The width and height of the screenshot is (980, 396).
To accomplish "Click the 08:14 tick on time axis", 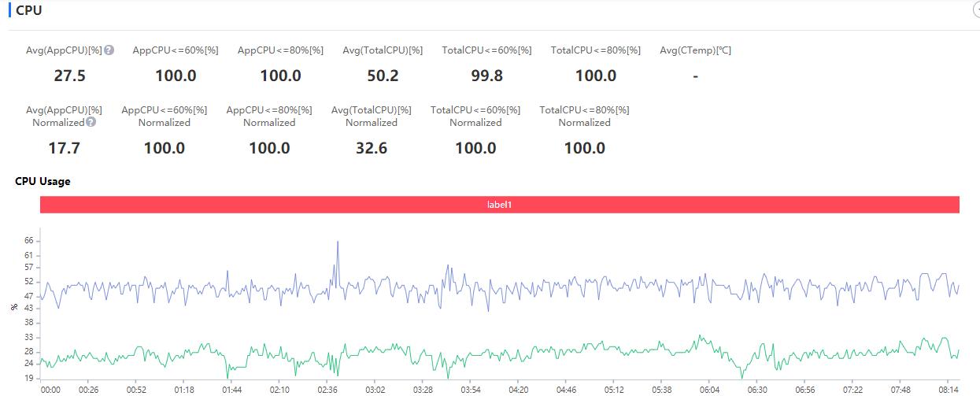I will tap(949, 390).
